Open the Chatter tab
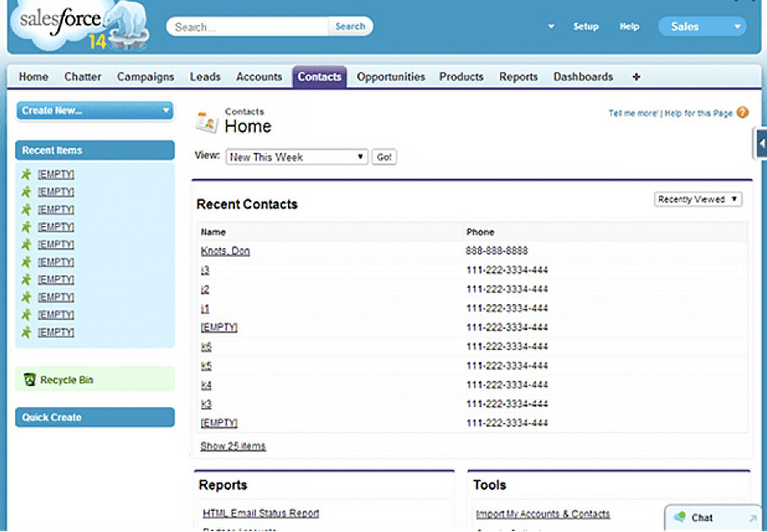Image resolution: width=767 pixels, height=532 pixels. (x=83, y=77)
